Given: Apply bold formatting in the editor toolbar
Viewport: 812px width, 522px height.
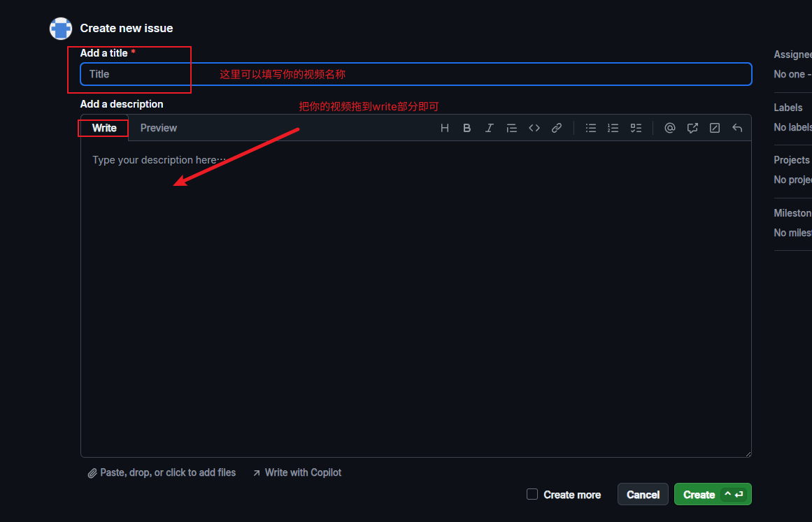Looking at the screenshot, I should pyautogui.click(x=466, y=128).
